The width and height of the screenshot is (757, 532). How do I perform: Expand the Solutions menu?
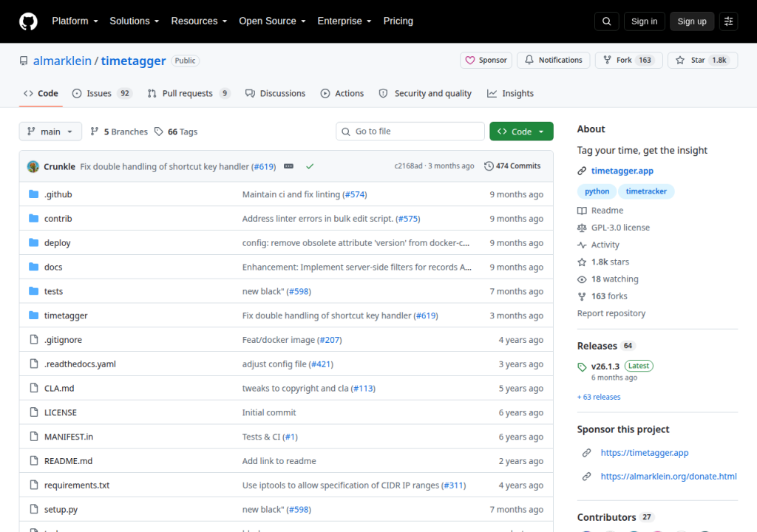135,21
